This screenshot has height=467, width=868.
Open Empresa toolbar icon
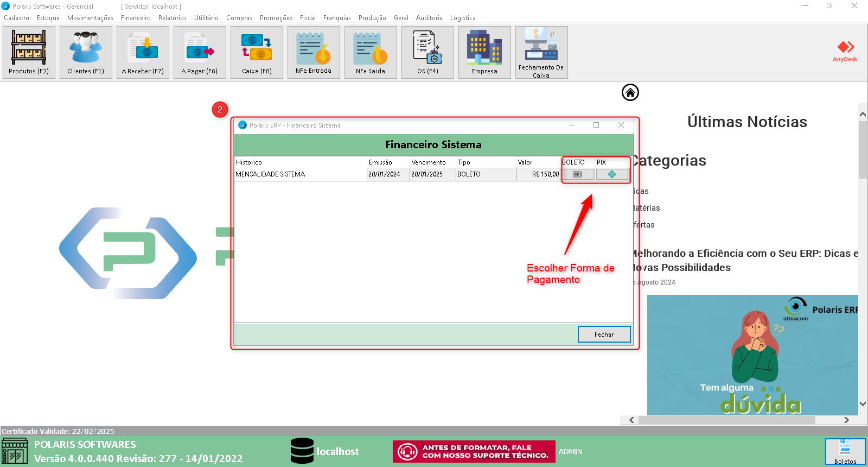pyautogui.click(x=484, y=52)
